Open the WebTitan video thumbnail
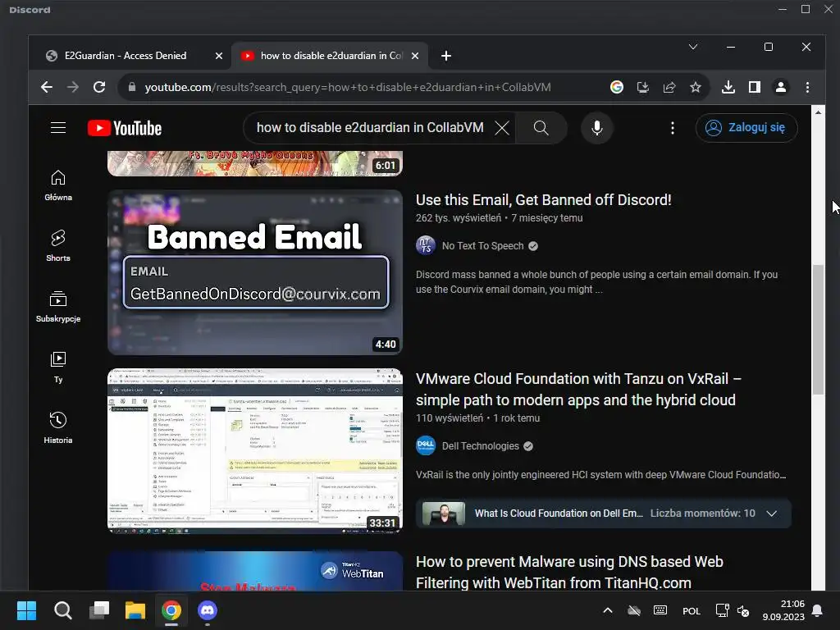Image resolution: width=840 pixels, height=630 pixels. pos(255,571)
